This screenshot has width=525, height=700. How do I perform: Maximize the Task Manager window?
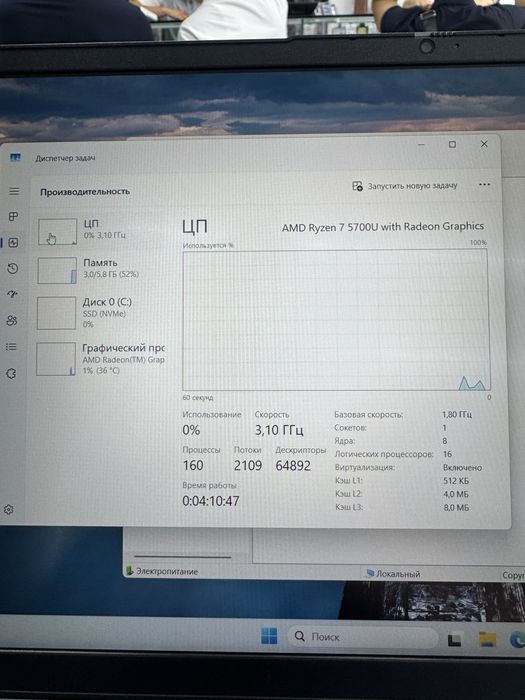[452, 144]
